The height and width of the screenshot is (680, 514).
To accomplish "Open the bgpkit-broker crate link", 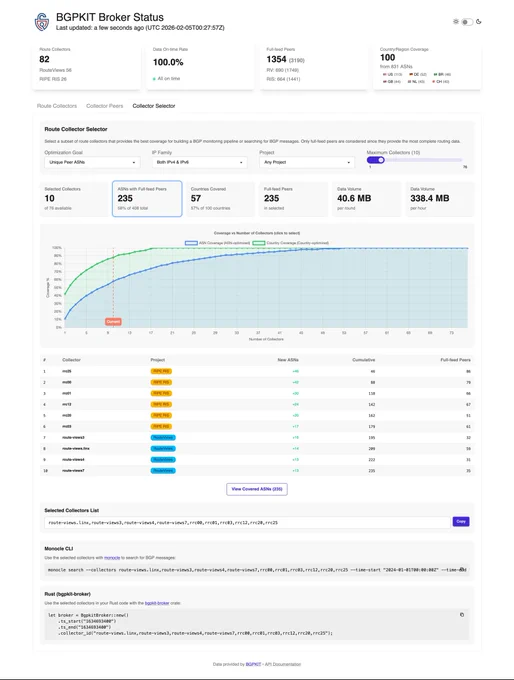I will (x=157, y=603).
